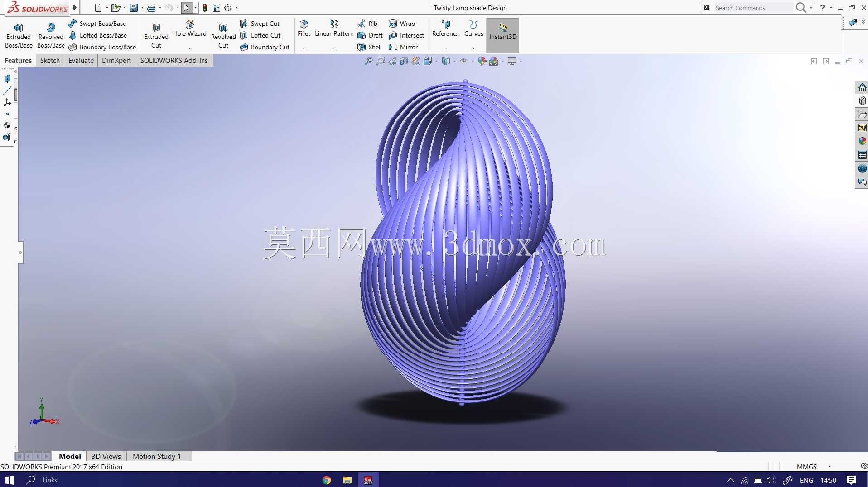The image size is (868, 487).
Task: Open Reference Geometry tools
Action: (x=446, y=29)
